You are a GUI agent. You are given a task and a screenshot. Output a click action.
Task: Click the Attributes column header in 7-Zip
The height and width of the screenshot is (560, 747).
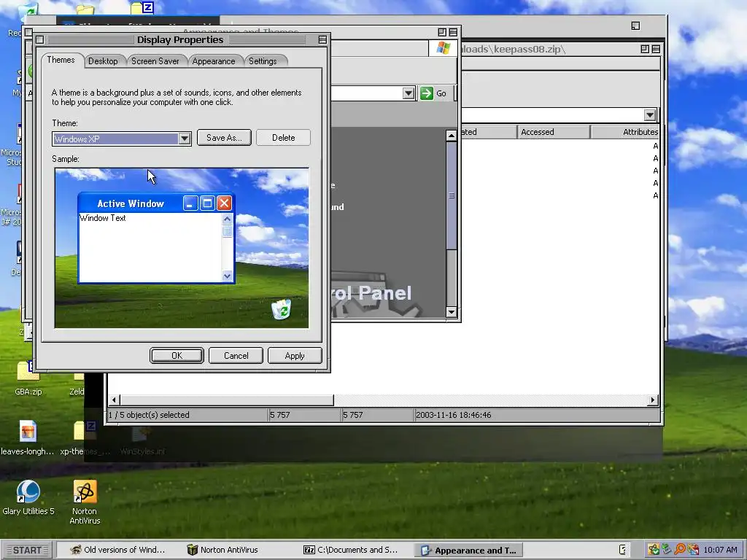[x=625, y=132]
